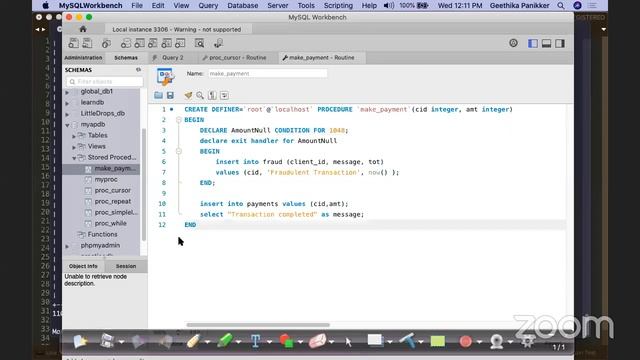This screenshot has height=360, width=640.
Task: Click the green color swatch in annotation bar
Action: 438,341
